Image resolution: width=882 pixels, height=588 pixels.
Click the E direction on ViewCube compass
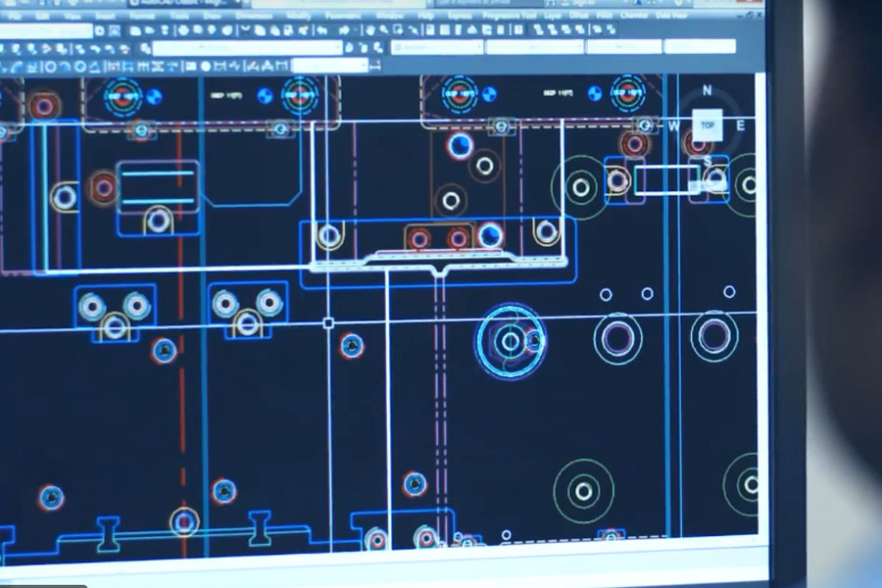740,125
